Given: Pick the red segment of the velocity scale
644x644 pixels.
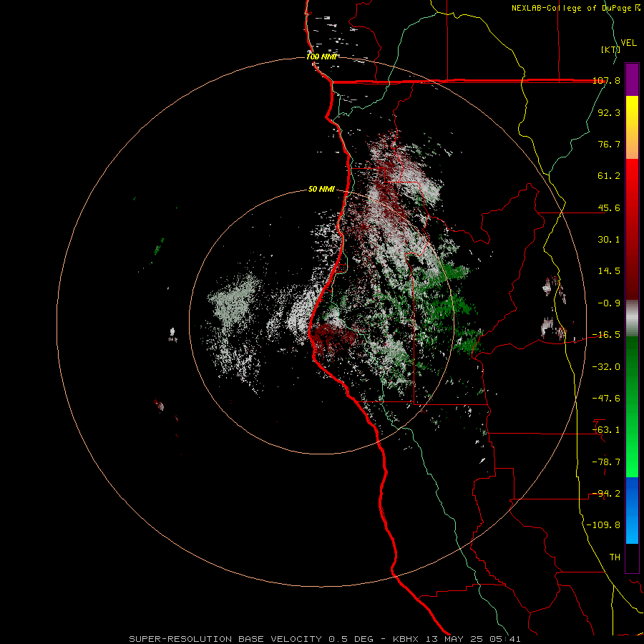Looking at the screenshot, I should [632, 229].
